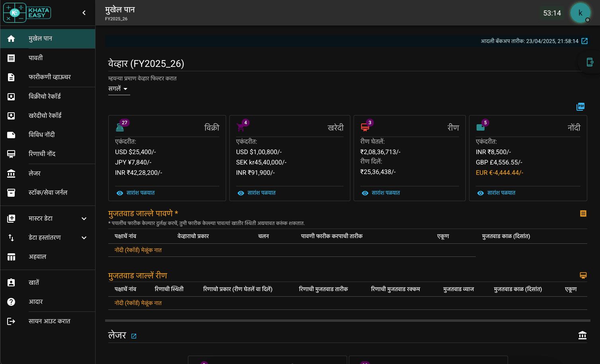Open the मुखेल पान home menu item

click(x=48, y=39)
